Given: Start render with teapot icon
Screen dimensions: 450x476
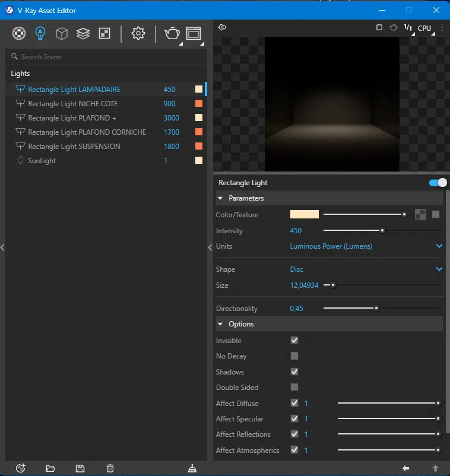Looking at the screenshot, I should (172, 33).
